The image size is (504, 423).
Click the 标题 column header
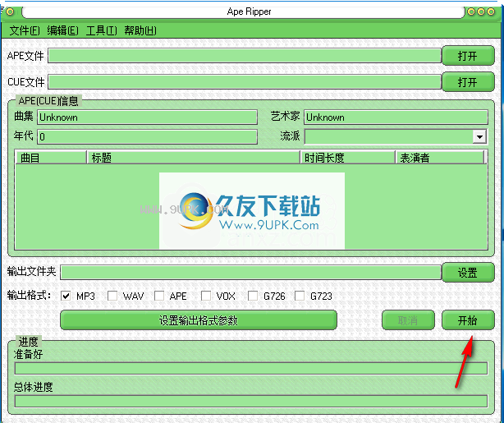(x=194, y=158)
